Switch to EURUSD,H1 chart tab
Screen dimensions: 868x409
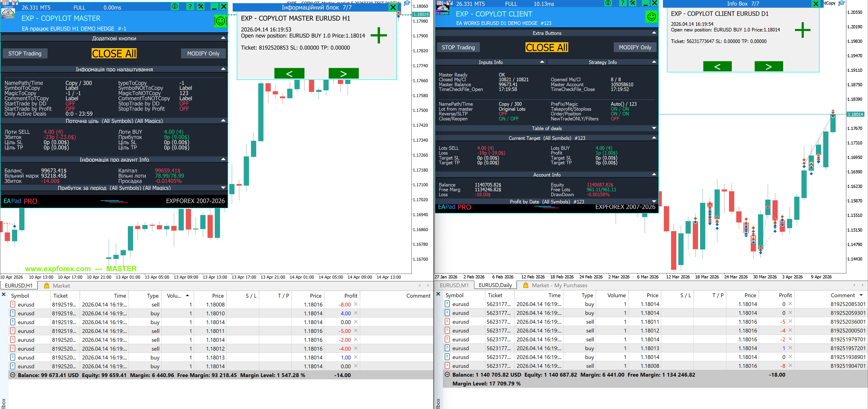tap(19, 286)
